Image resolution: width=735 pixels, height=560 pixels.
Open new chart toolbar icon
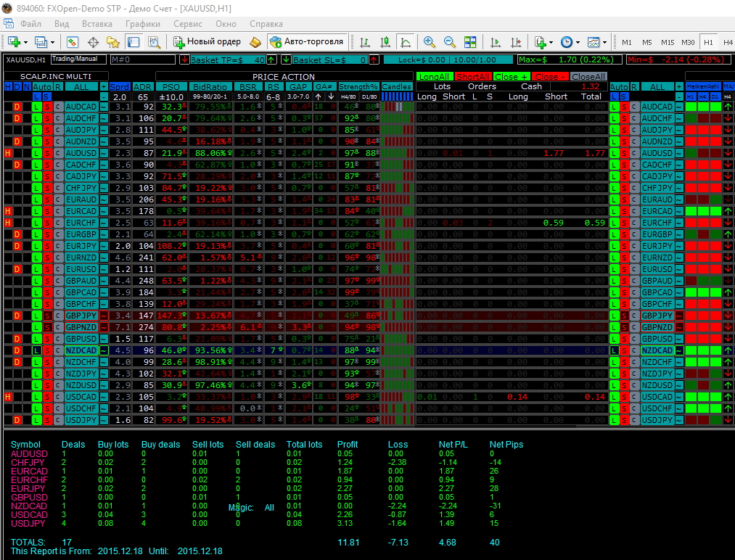point(14,42)
